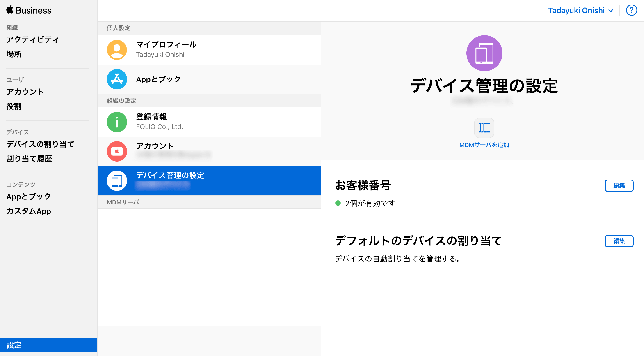Image resolution: width=644 pixels, height=356 pixels.
Task: Click 2個が有効です status text
Action: pyautogui.click(x=370, y=203)
